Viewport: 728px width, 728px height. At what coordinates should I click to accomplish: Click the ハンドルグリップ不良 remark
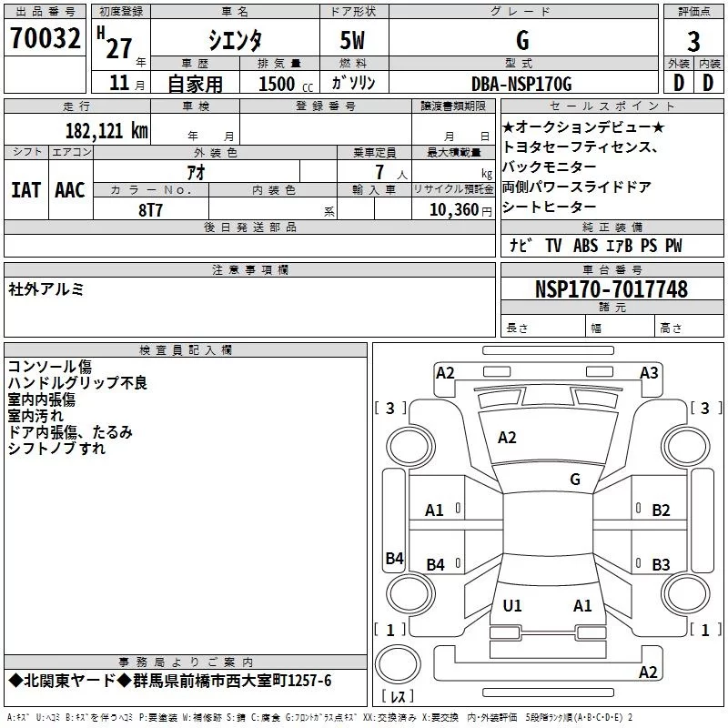click(x=77, y=382)
